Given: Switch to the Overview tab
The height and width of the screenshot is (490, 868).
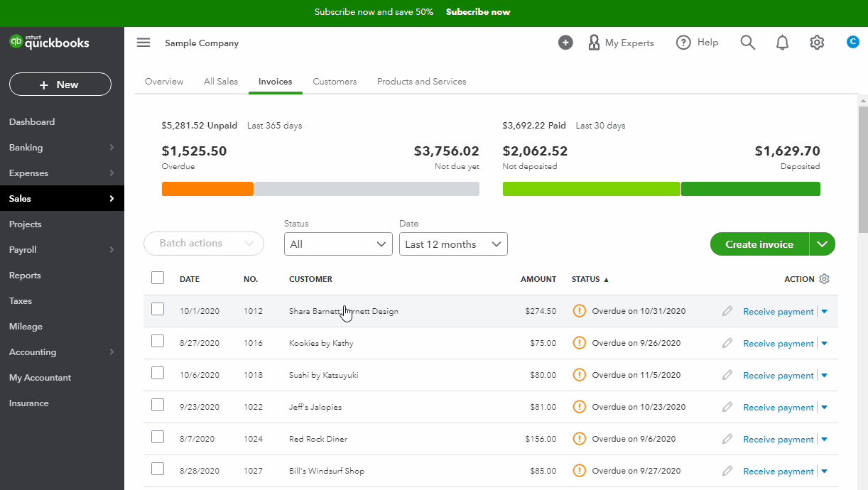Looking at the screenshot, I should (x=164, y=82).
